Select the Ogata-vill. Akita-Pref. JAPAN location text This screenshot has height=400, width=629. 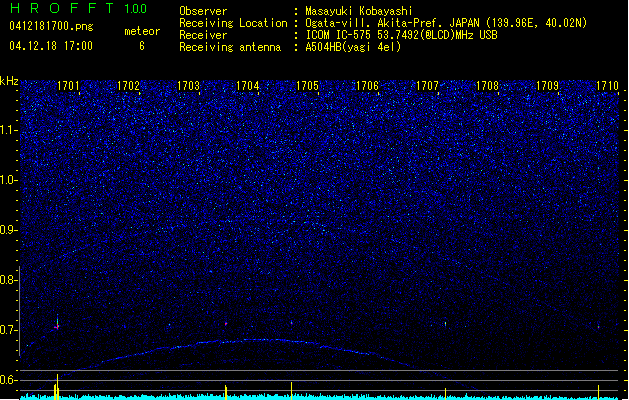pyautogui.click(x=446, y=23)
